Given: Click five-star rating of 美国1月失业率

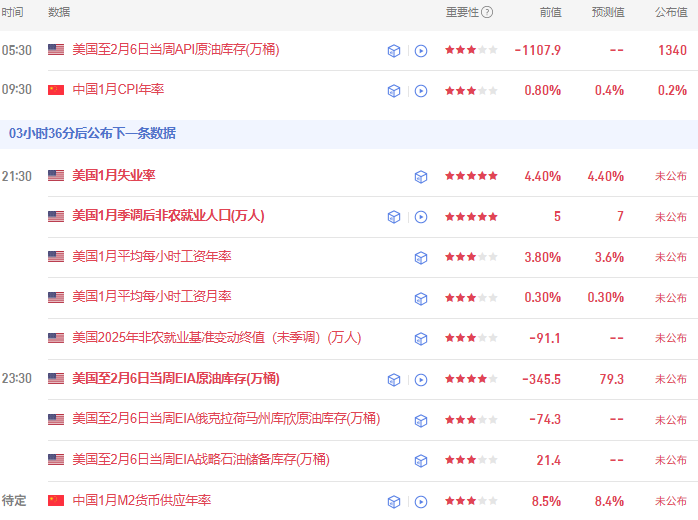Looking at the screenshot, I should click(x=471, y=176).
